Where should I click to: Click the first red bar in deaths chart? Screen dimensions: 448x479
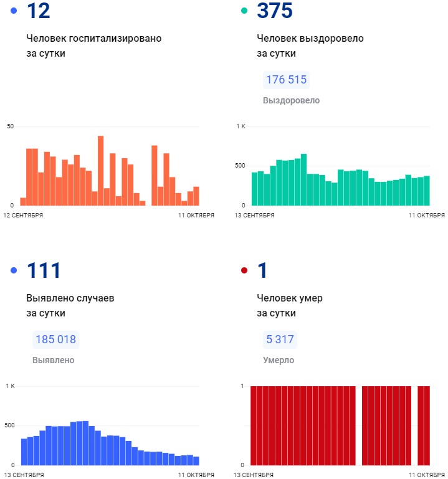(x=254, y=425)
